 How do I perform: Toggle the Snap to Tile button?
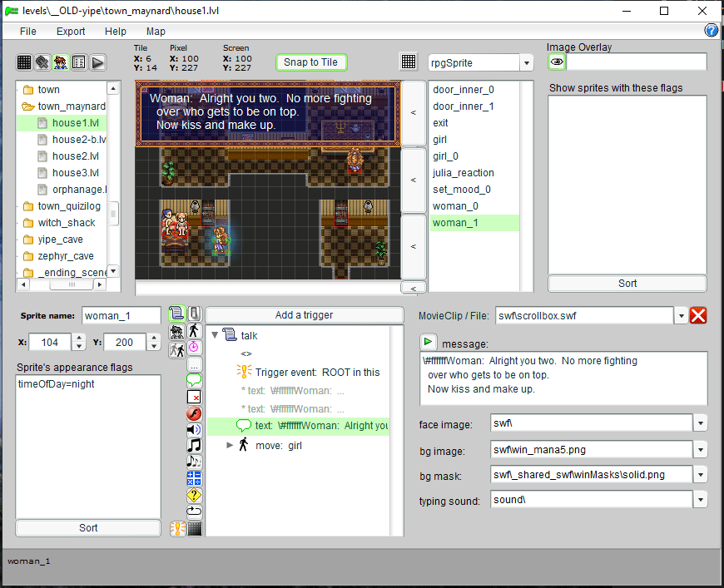pos(310,62)
